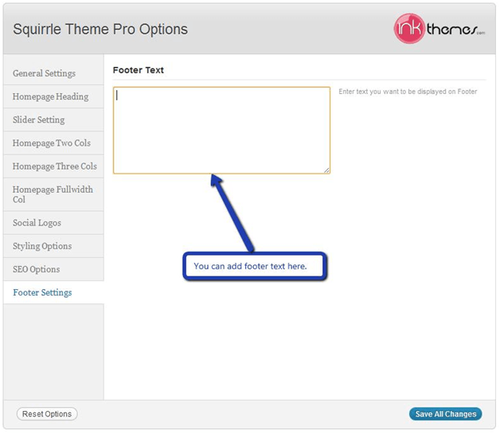Click the Reset Options button

tap(47, 414)
